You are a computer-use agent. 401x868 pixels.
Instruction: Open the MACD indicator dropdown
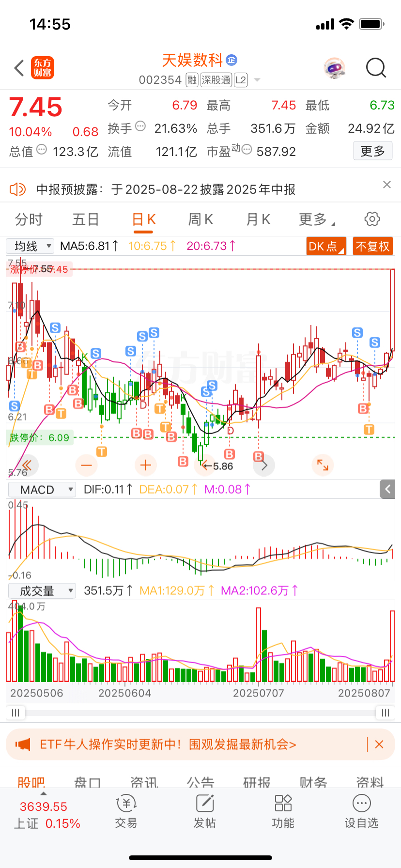(x=42, y=490)
